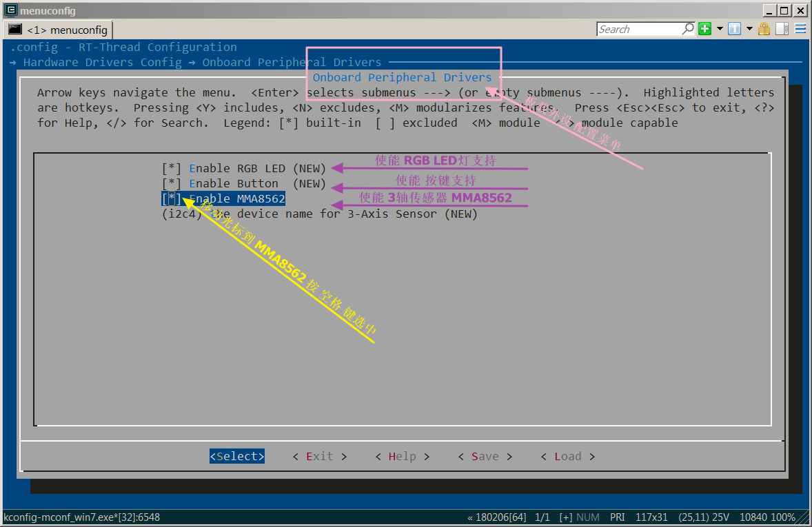Open the hamburger system menu icon
Image resolution: width=812 pixels, height=527 pixels.
coord(800,29)
